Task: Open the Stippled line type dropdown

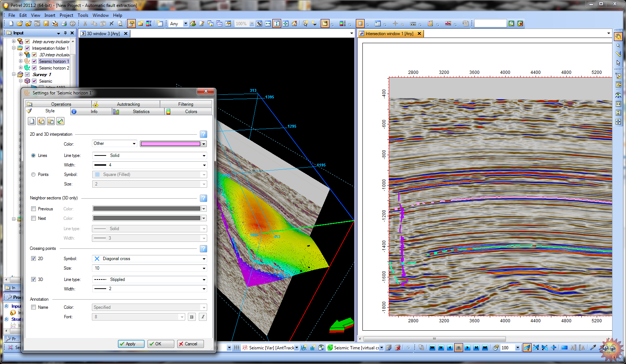Action: click(x=149, y=279)
